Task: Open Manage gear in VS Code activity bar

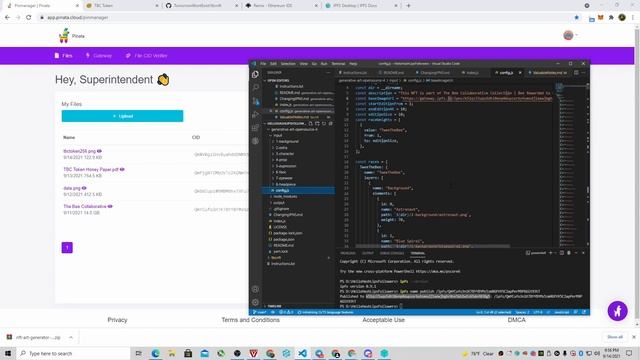Action: (256, 302)
